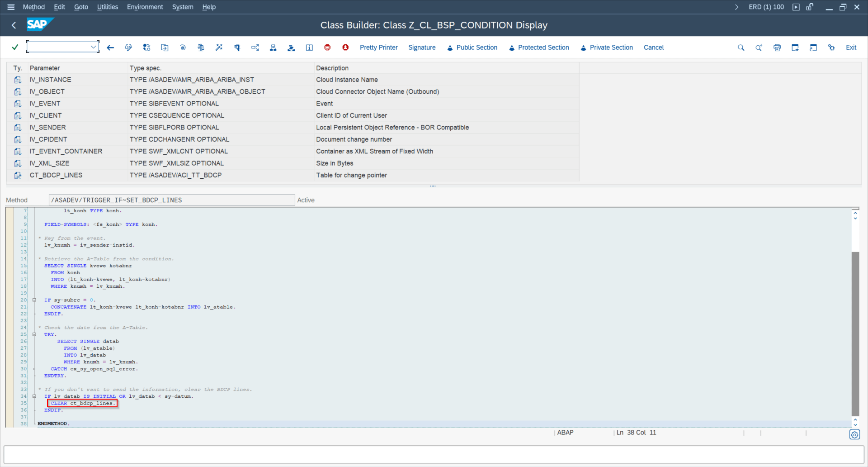Click the Active/Inactive switch toolbar icon
The image size is (868, 467).
point(146,48)
